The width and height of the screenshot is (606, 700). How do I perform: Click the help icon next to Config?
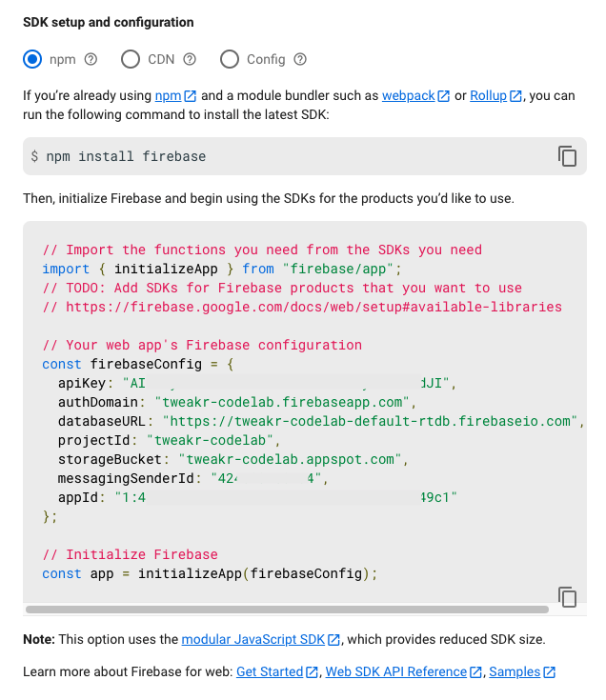[300, 59]
